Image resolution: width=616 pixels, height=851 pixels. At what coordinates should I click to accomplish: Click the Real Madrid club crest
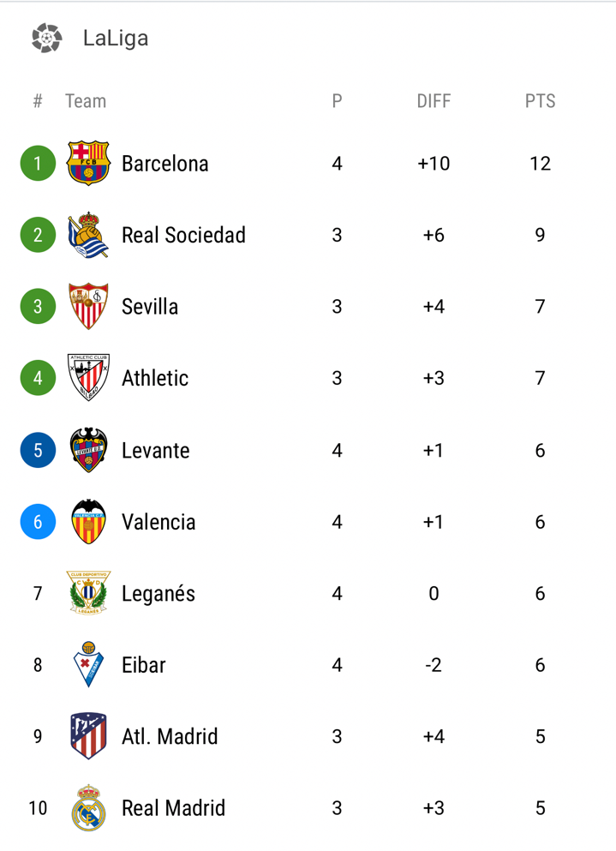(88, 807)
